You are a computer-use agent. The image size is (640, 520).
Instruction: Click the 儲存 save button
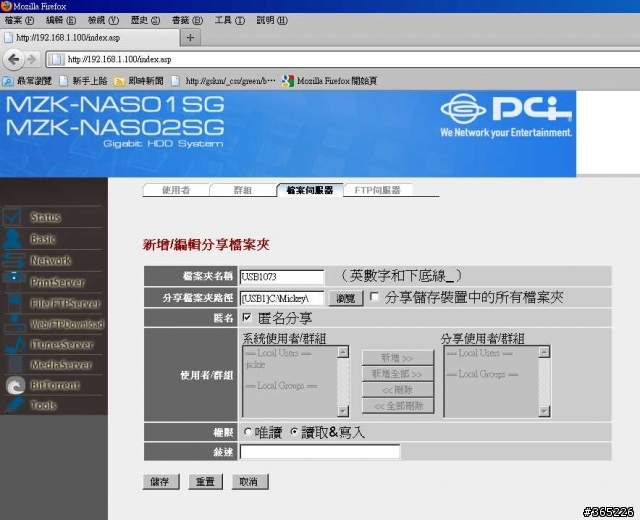click(x=161, y=482)
